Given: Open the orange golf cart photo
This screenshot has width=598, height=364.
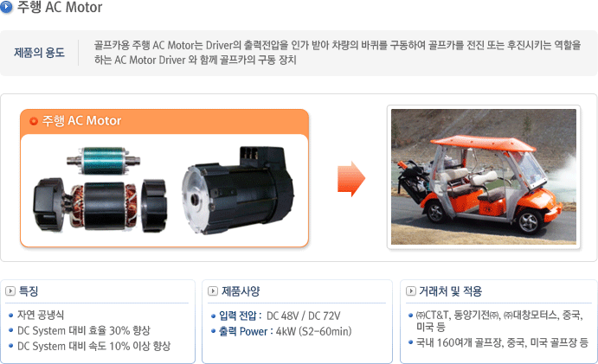Looking at the screenshot, I should 484,177.
